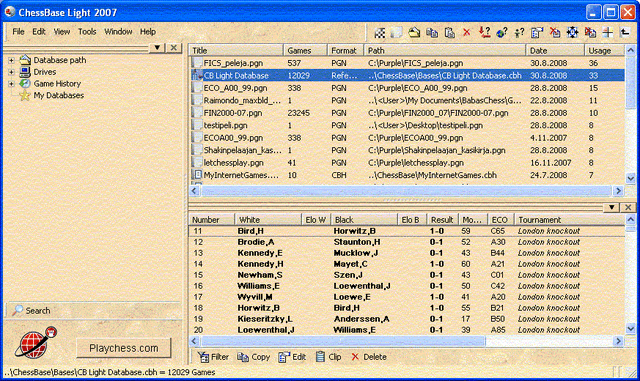This screenshot has width=640, height=381.
Task: Select the testipeli.pgn database row
Action: tap(407, 125)
